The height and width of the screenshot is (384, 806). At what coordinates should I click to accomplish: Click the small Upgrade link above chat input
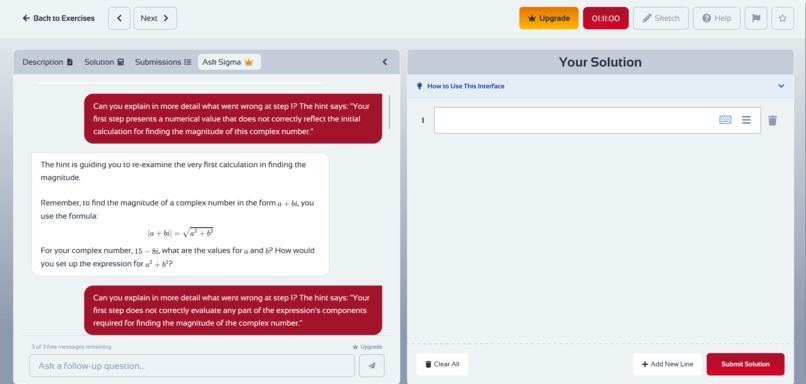point(367,347)
